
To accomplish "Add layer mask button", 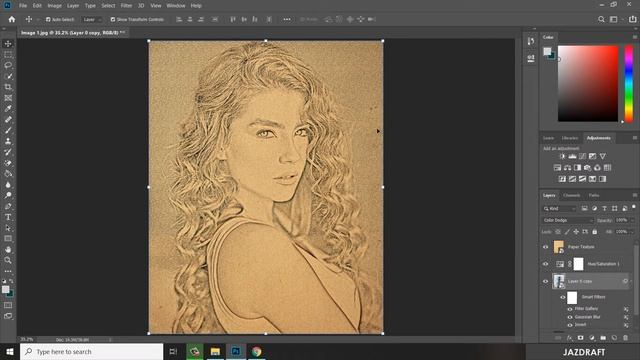I will tap(580, 338).
